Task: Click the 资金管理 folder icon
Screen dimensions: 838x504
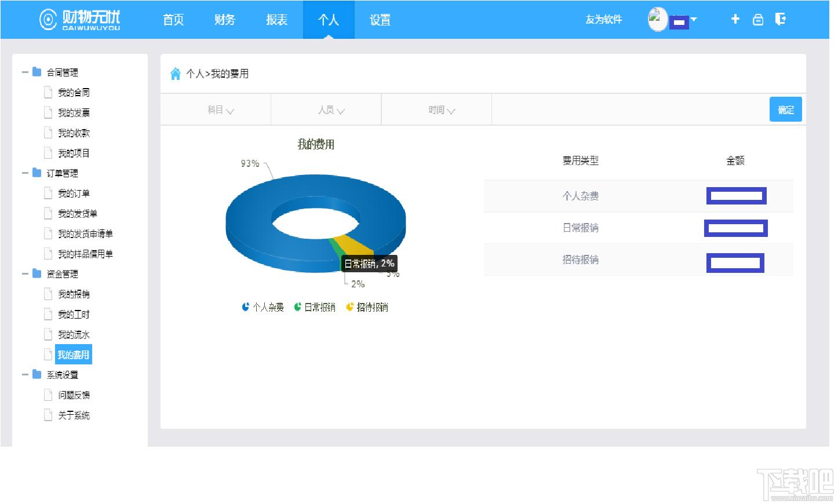Action: (x=37, y=273)
